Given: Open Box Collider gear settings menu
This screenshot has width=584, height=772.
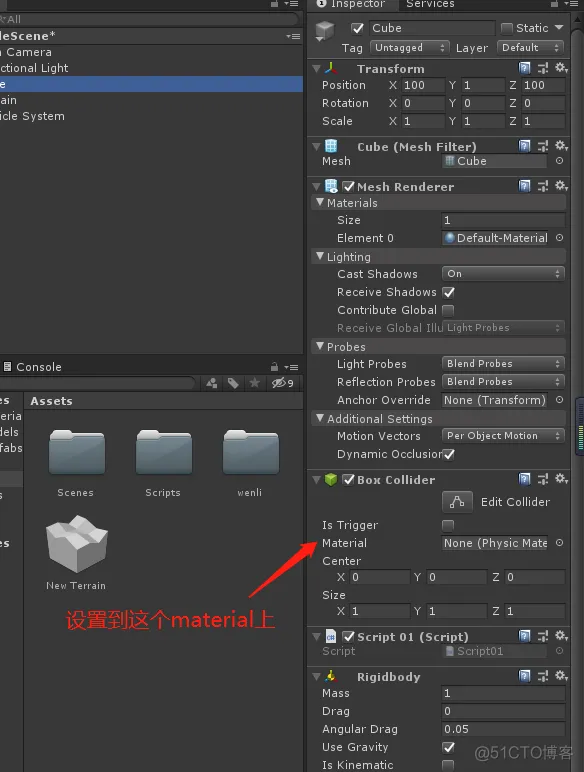Looking at the screenshot, I should pos(561,479).
